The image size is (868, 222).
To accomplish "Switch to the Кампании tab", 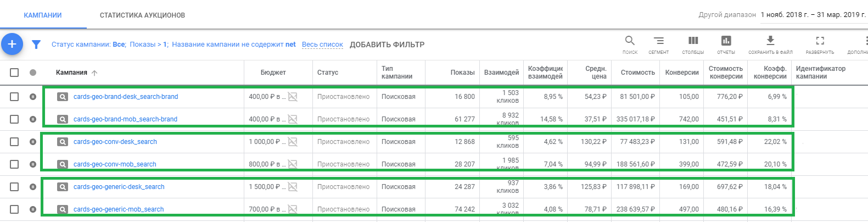I will pyautogui.click(x=43, y=15).
